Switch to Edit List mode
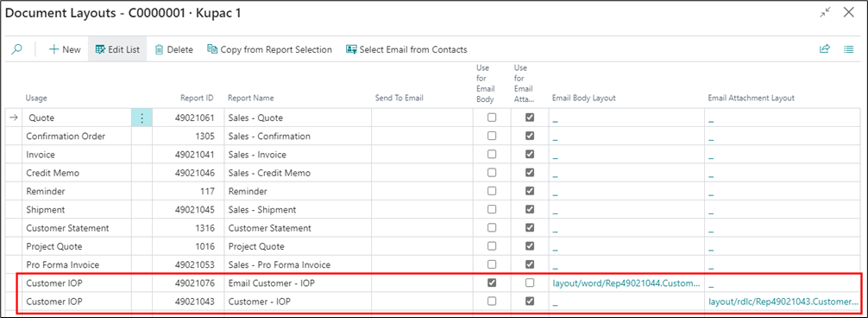Image resolution: width=868 pixels, height=318 pixels. [x=117, y=49]
